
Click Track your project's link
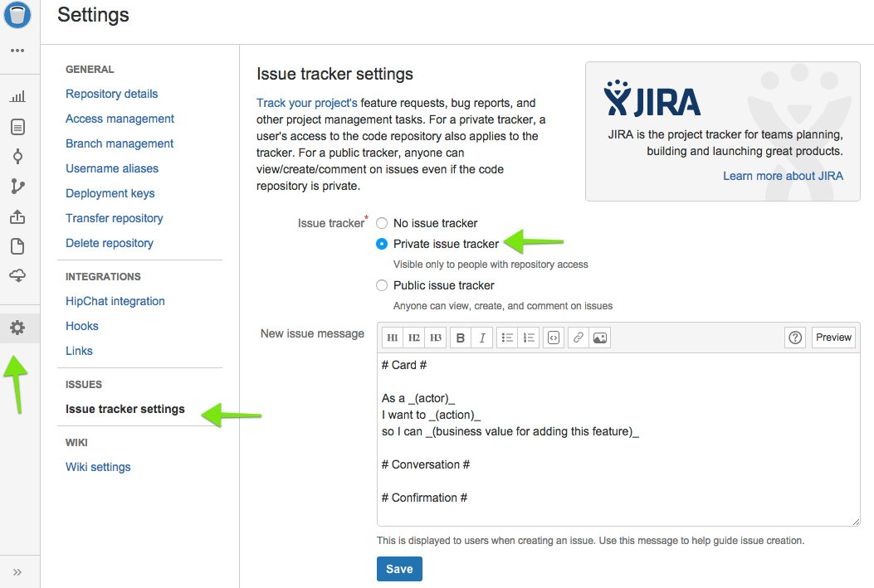[x=306, y=103]
